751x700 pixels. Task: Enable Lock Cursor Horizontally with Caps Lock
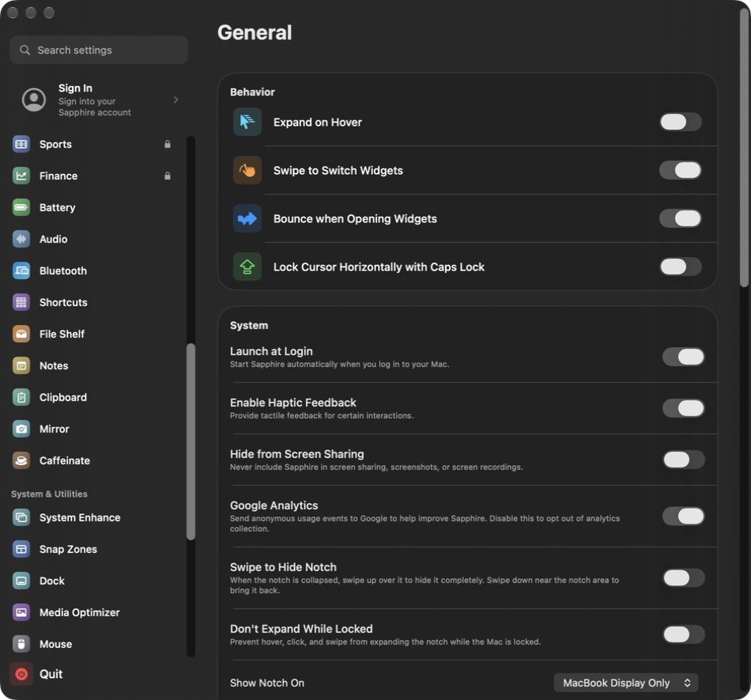681,267
